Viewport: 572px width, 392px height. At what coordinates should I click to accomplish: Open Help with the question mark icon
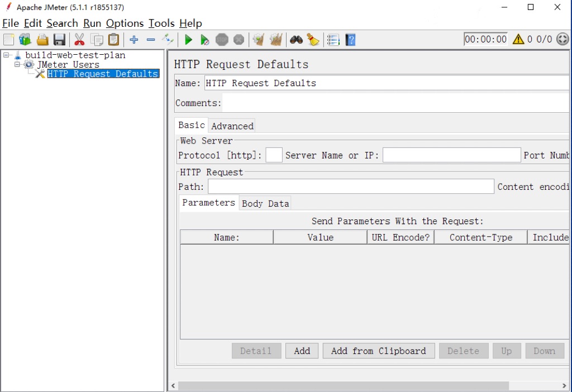pos(350,40)
